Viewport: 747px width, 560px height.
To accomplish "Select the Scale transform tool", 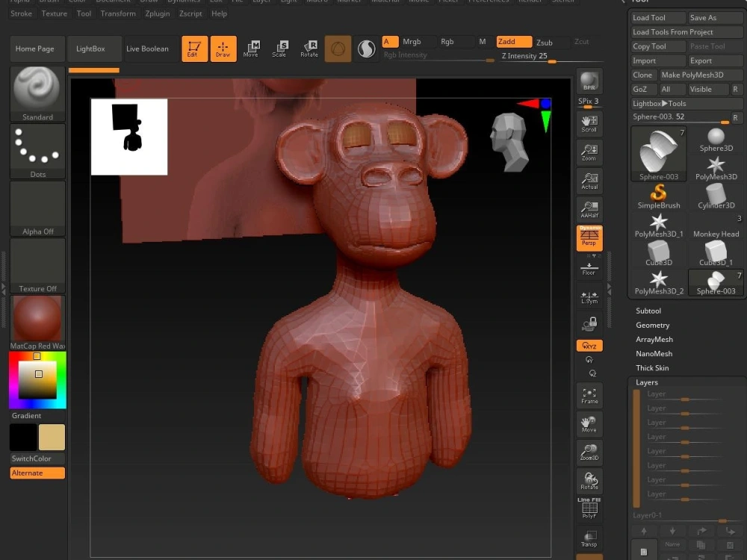I will tap(279, 49).
